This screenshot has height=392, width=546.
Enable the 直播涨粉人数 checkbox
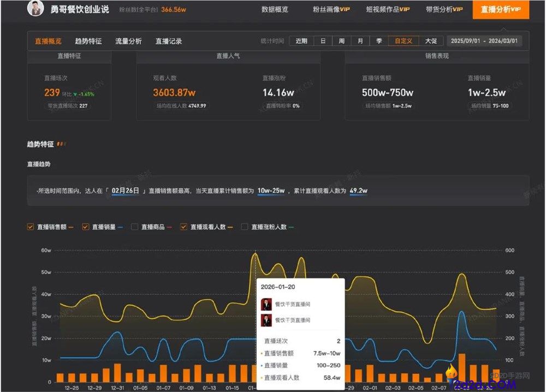click(x=244, y=226)
